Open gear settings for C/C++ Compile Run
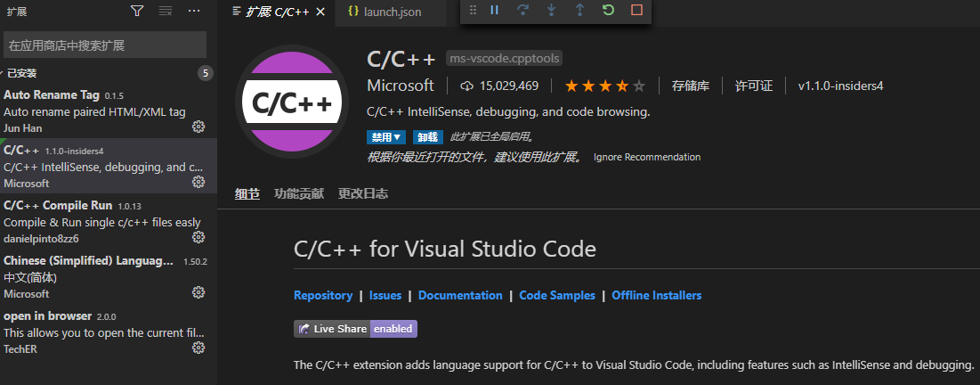Image resolution: width=980 pixels, height=385 pixels. [198, 238]
